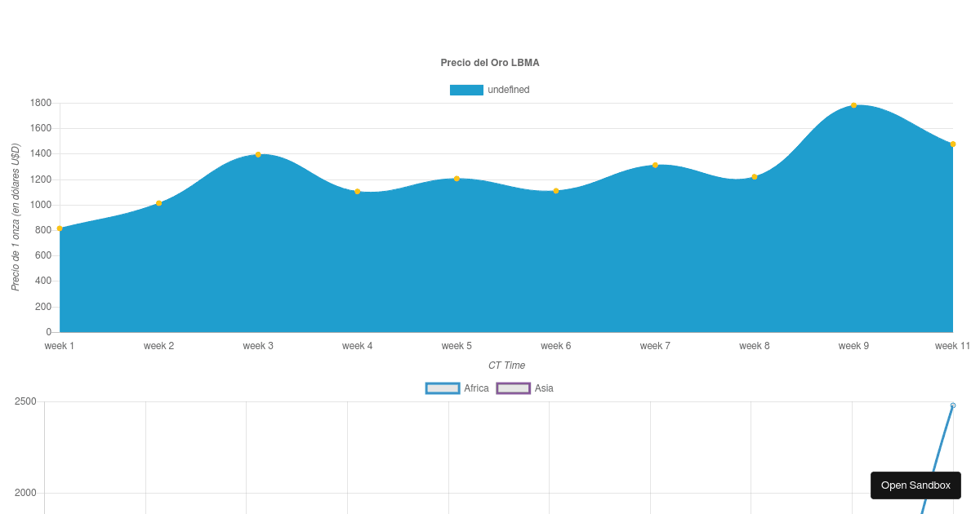Click the 'week 3' axis label
Image resolution: width=980 pixels, height=514 pixels.
[x=258, y=346]
